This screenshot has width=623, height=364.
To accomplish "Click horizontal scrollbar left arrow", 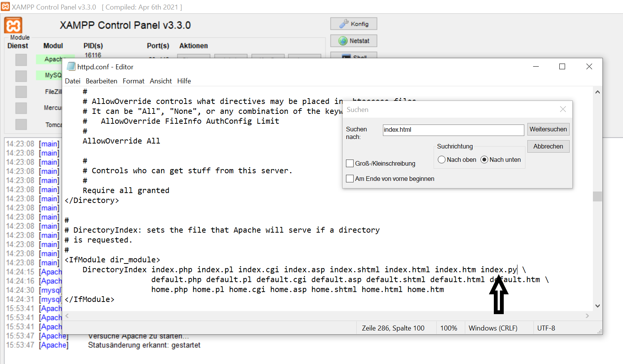I will 67,316.
